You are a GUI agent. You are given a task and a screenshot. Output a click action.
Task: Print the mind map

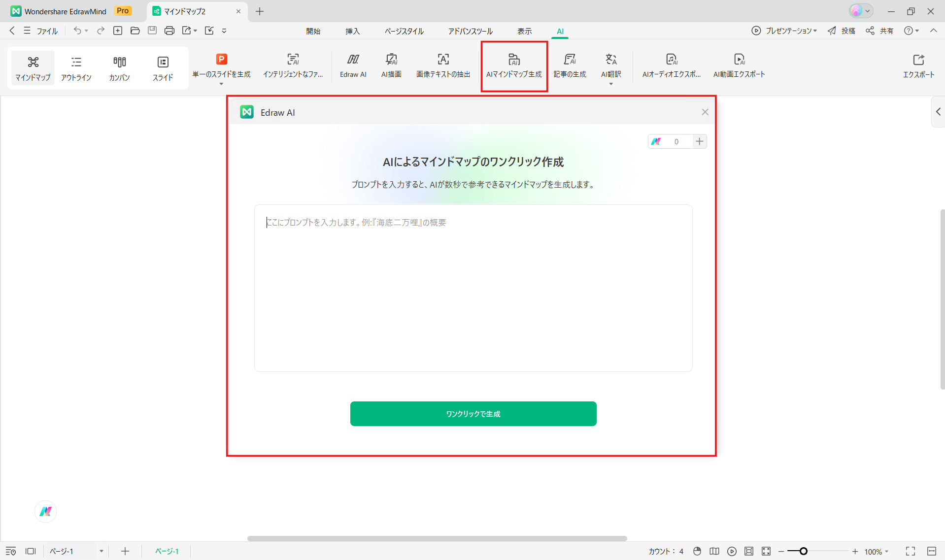point(169,31)
